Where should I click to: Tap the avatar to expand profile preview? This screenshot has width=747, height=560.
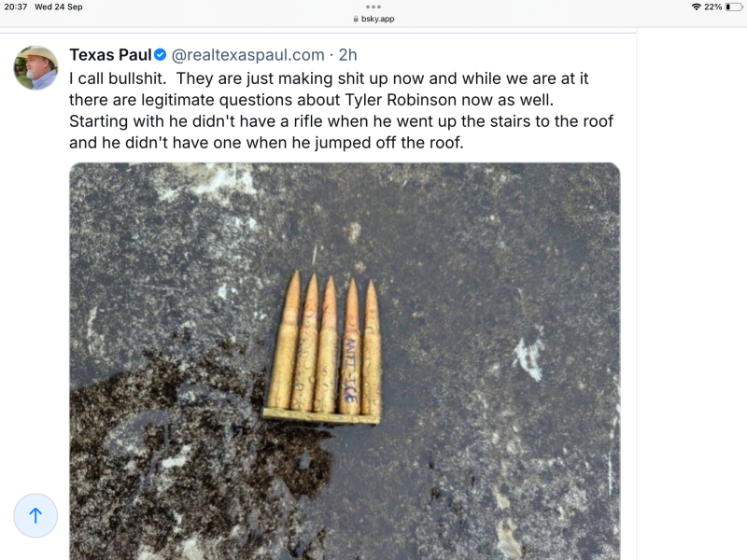click(x=35, y=68)
